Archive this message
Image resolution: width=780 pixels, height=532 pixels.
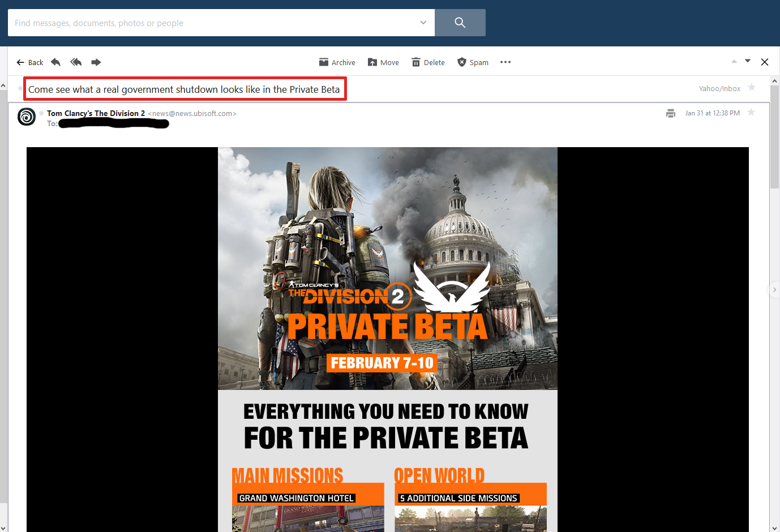pos(337,62)
